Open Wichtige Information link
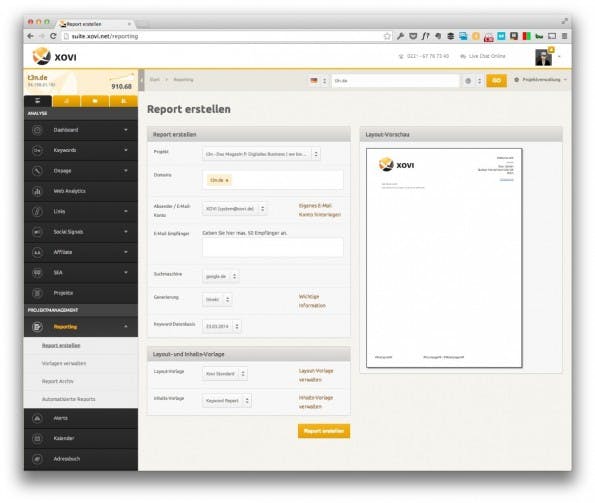This screenshot has width=595, height=503. coord(312,301)
